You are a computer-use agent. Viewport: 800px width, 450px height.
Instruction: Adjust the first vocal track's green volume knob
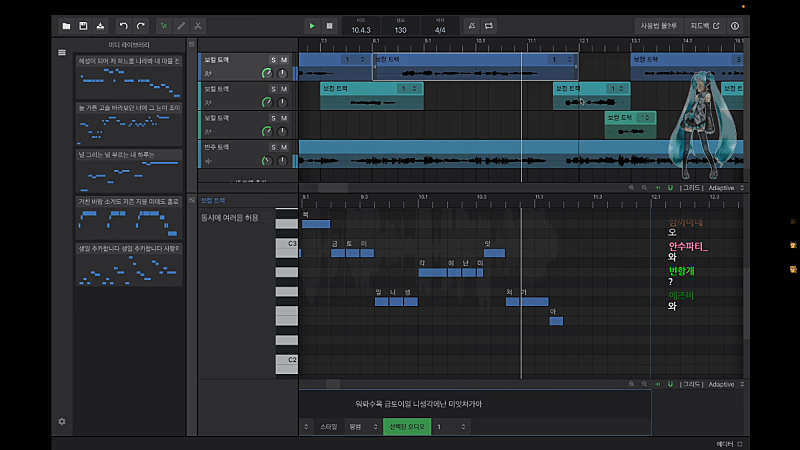[266, 74]
